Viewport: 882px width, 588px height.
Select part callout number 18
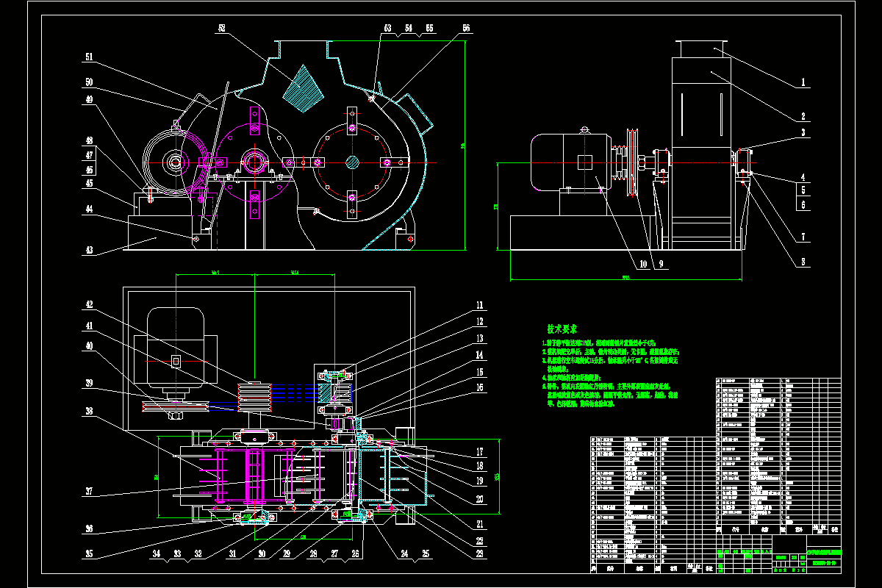(x=480, y=465)
